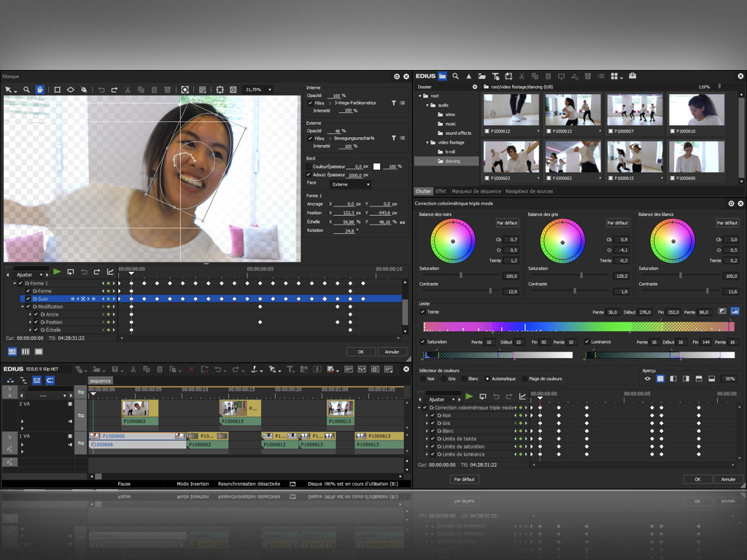747x560 pixels.
Task: Collapse the audio folder in the bin tree
Action: 428,105
